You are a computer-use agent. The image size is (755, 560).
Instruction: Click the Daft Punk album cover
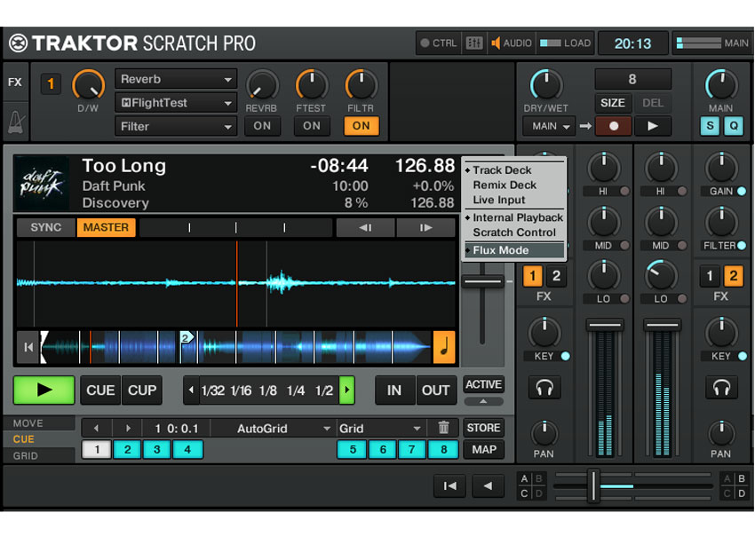click(x=41, y=184)
